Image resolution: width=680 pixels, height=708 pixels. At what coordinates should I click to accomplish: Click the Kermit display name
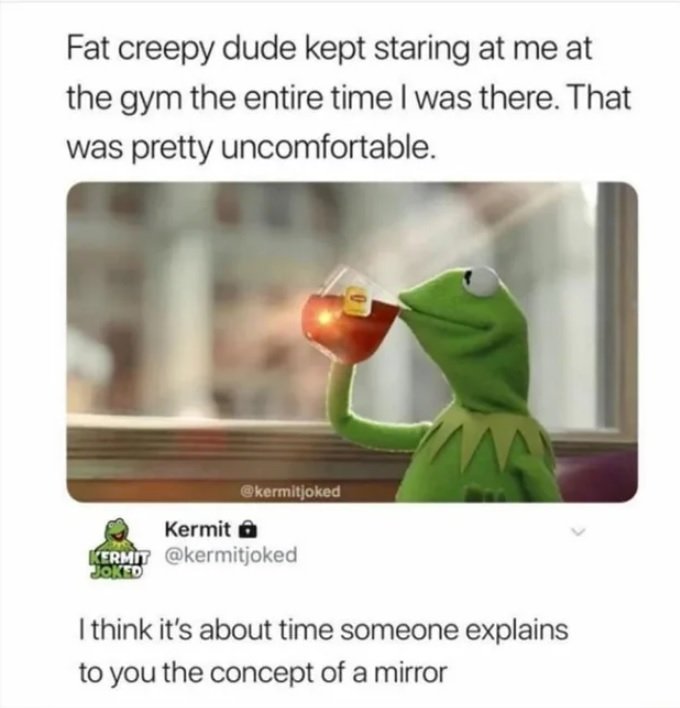tap(198, 529)
